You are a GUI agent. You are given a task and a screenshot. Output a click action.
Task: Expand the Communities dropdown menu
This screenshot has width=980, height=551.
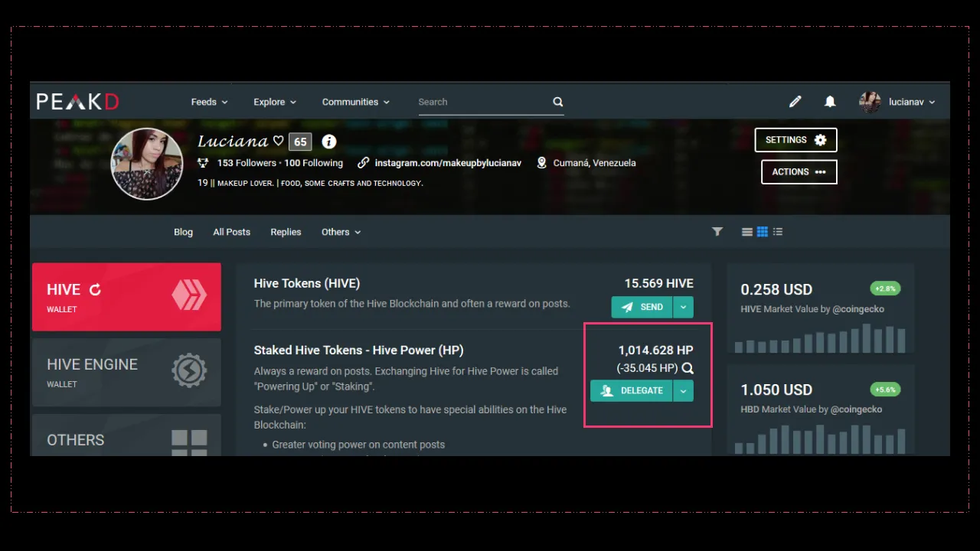click(355, 102)
